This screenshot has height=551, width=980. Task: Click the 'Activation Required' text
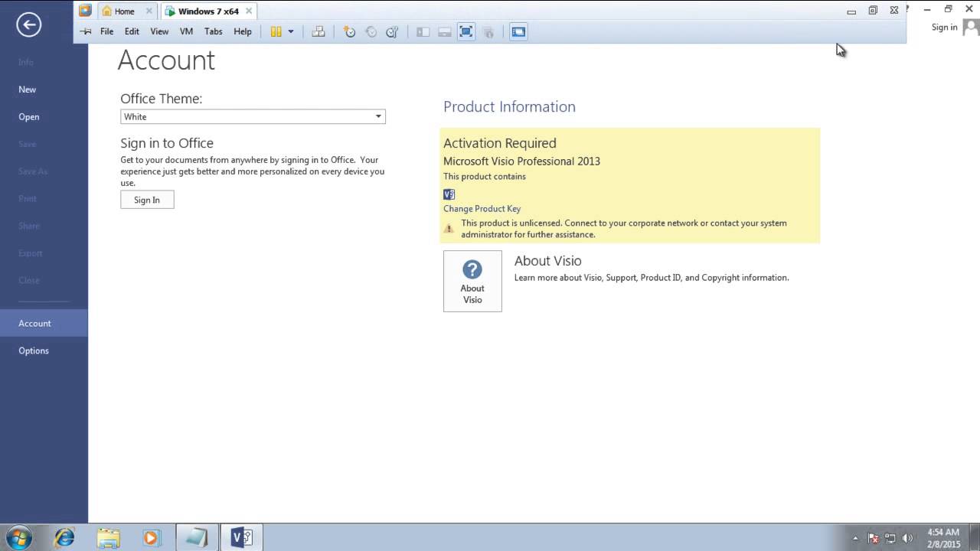pos(500,143)
